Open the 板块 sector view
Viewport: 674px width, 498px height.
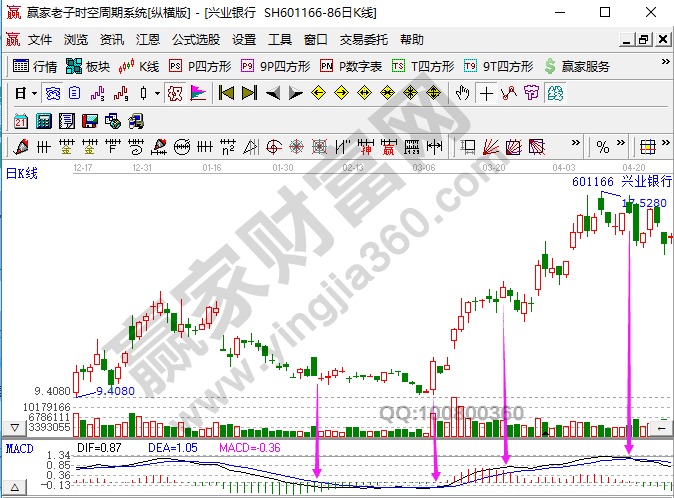(x=87, y=67)
